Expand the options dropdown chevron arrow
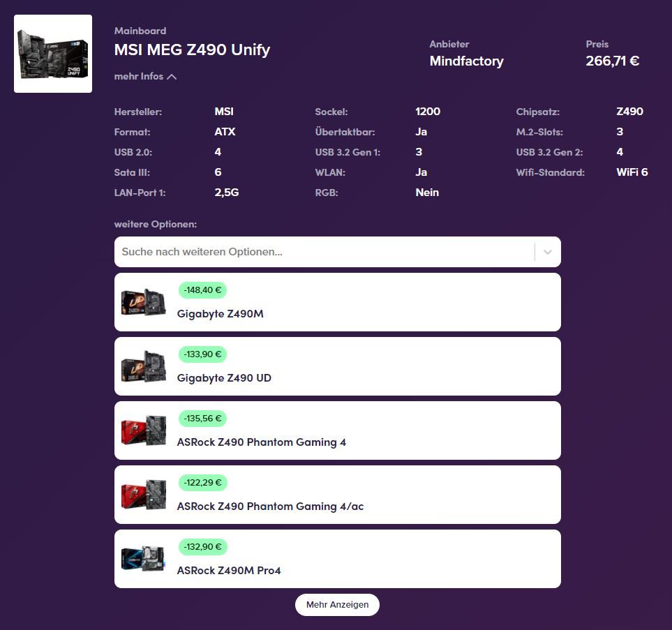 pos(547,252)
